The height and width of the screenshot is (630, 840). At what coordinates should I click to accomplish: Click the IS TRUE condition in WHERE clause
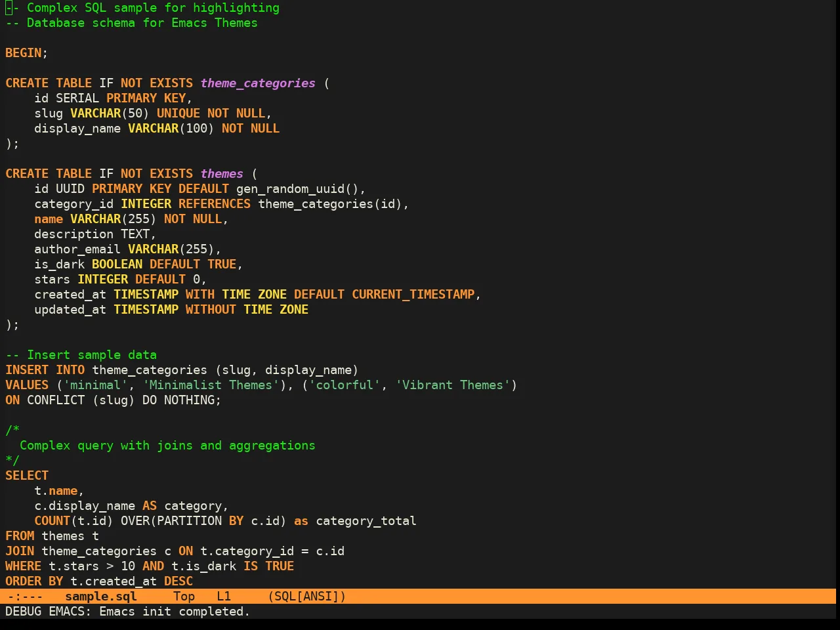[269, 566]
